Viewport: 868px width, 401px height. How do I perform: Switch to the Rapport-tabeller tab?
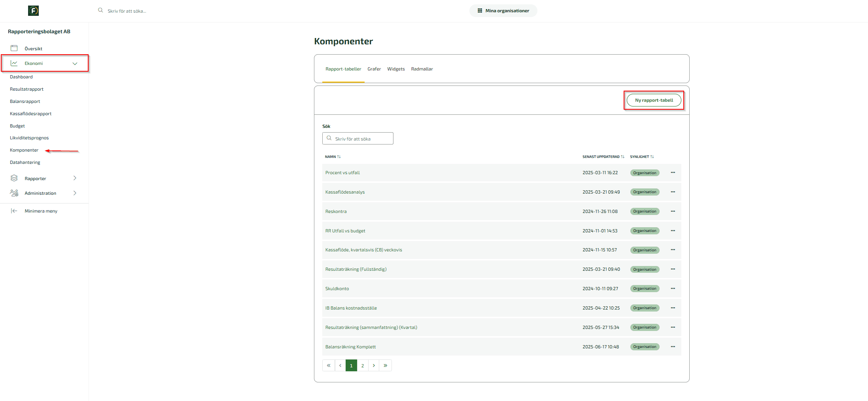click(343, 69)
